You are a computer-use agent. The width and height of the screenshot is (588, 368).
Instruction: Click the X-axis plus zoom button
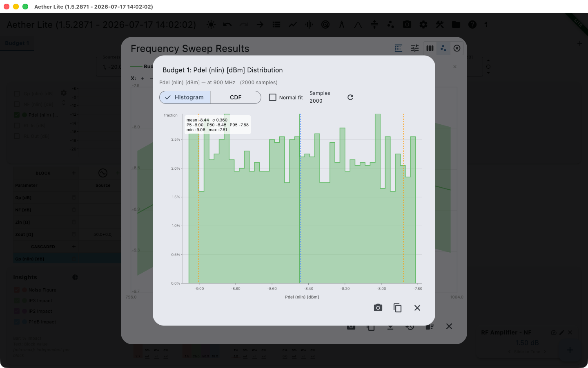point(143,78)
